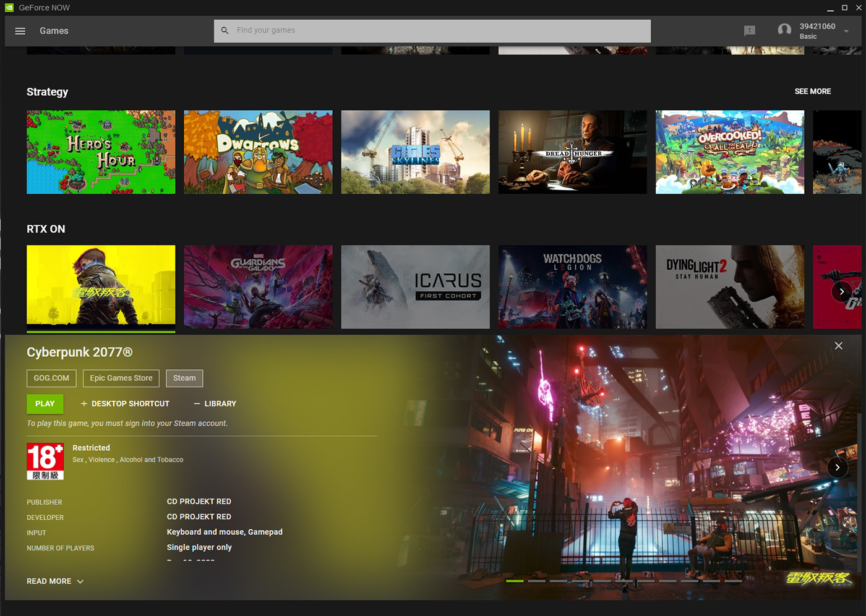Viewport: 866px width, 616px height.
Task: Click the Steam sign-in note text
Action: pos(127,424)
